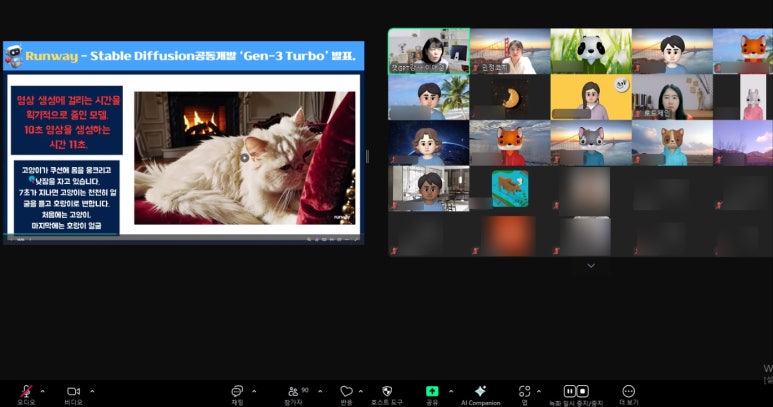
Task: Click the shared slide playback progress bar
Action: click(183, 235)
